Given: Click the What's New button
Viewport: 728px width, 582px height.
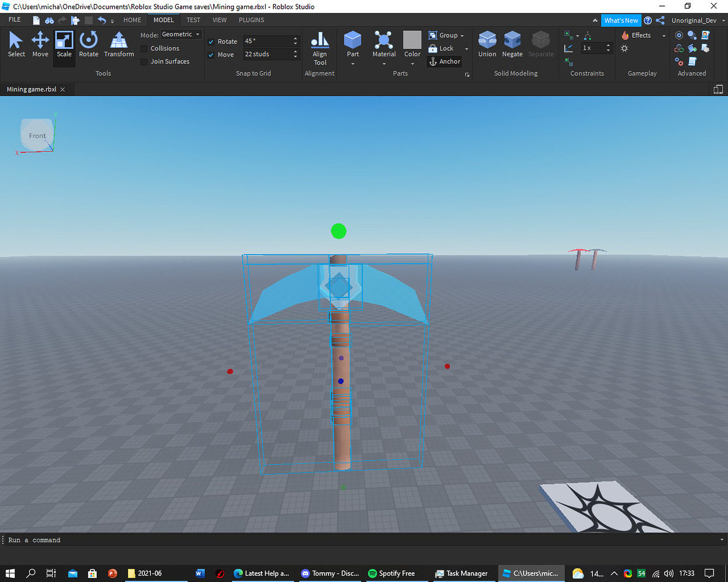Looking at the screenshot, I should click(x=621, y=20).
